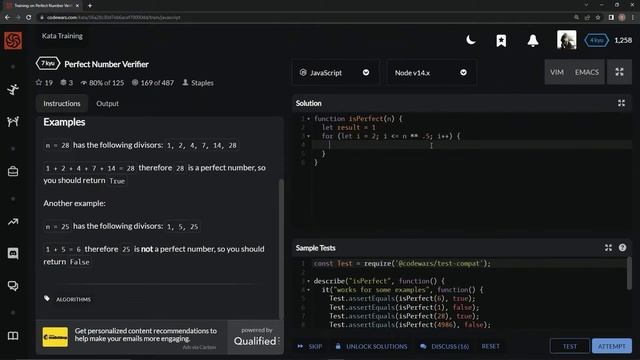Image resolution: width=640 pixels, height=360 pixels.
Task: Open DISCUSS (16) link
Action: (444, 346)
